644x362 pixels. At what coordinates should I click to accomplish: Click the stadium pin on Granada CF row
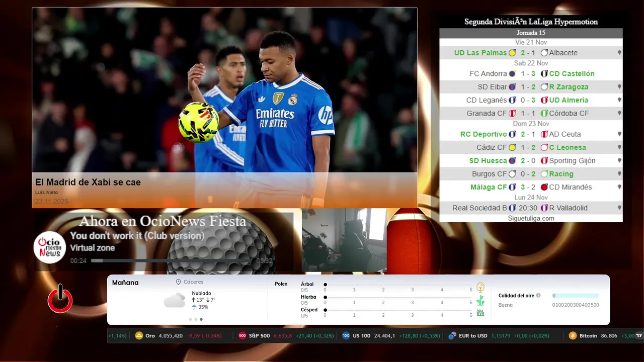click(x=619, y=114)
